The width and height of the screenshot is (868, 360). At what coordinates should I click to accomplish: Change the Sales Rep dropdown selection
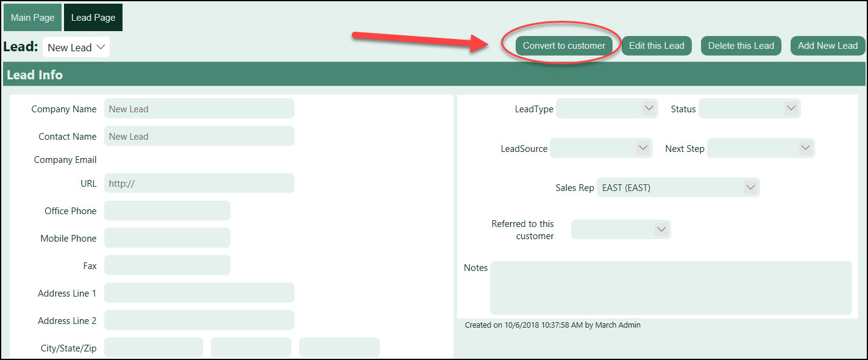(678, 188)
